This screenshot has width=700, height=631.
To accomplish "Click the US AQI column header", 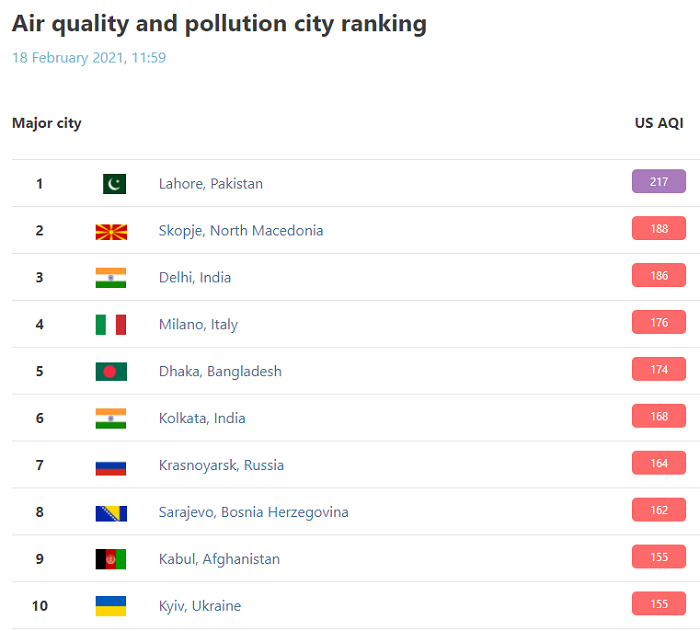I will [659, 123].
